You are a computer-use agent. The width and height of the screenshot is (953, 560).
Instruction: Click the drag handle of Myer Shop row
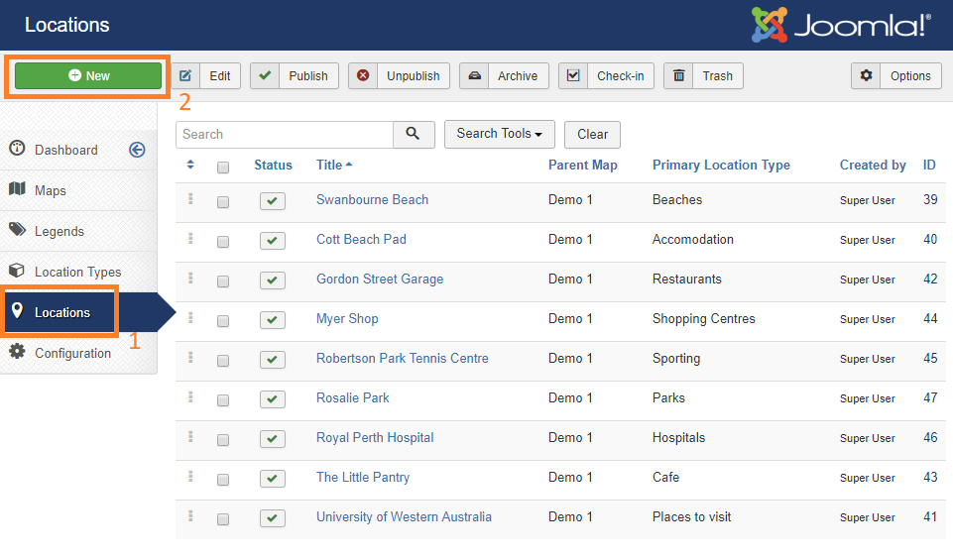(x=190, y=318)
